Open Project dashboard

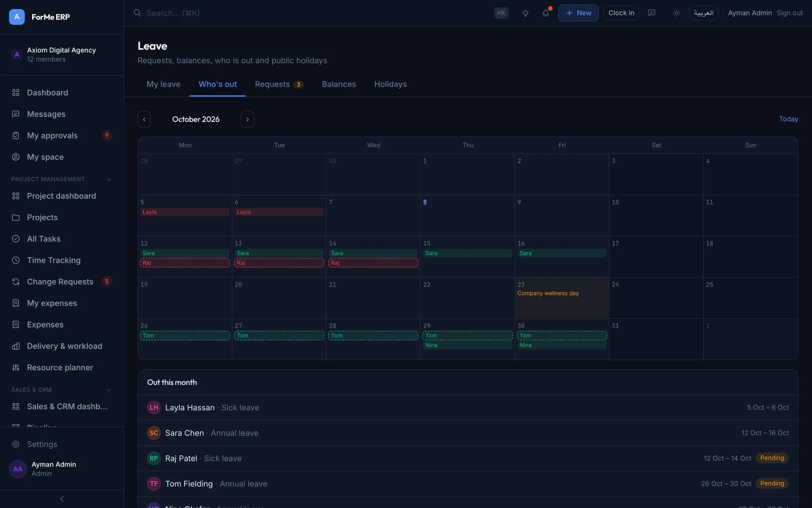[x=62, y=196]
